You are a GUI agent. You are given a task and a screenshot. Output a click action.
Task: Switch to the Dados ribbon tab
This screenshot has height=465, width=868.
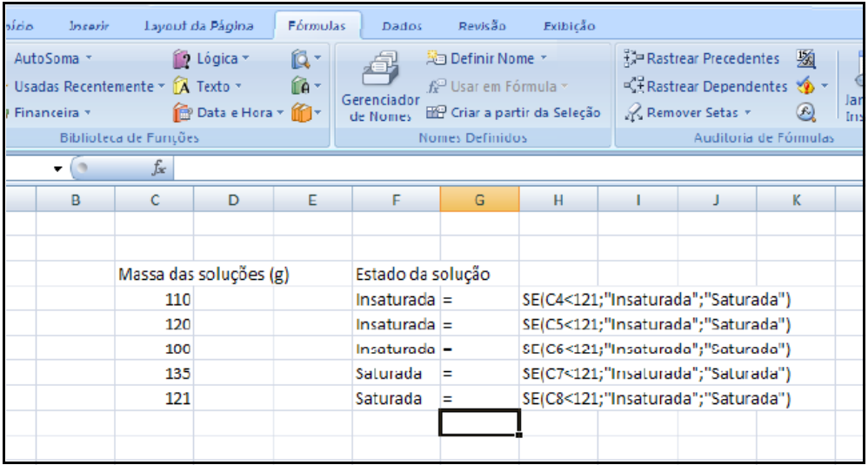[402, 27]
